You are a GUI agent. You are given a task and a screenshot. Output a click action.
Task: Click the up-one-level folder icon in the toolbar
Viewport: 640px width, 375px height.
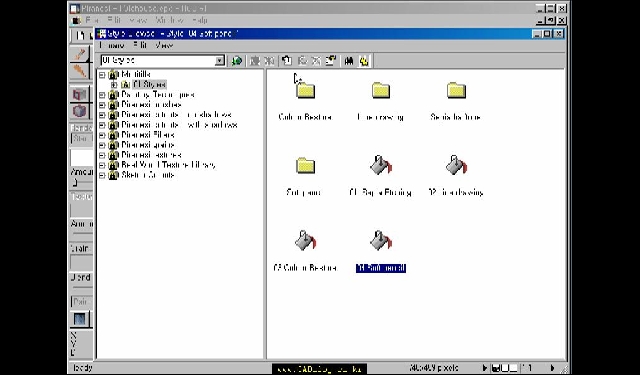click(287, 61)
